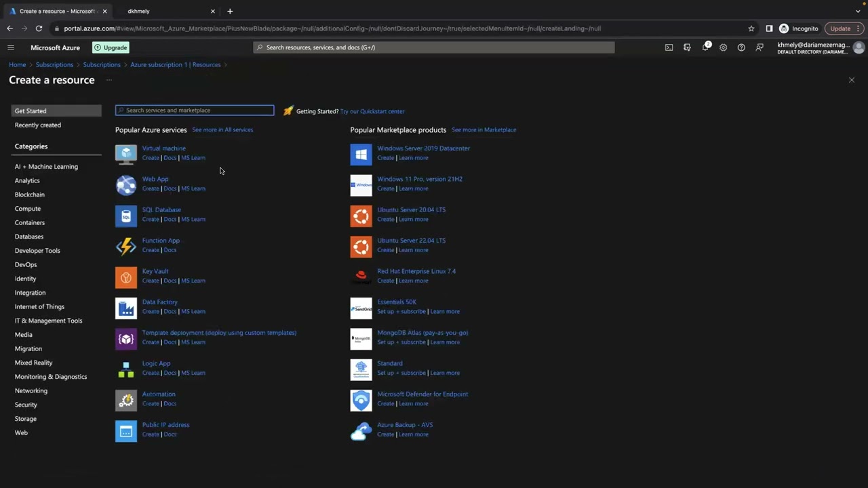Click Create under Ubuntu Server 22.04 LTS
Image resolution: width=868 pixels, height=488 pixels.
tap(386, 250)
